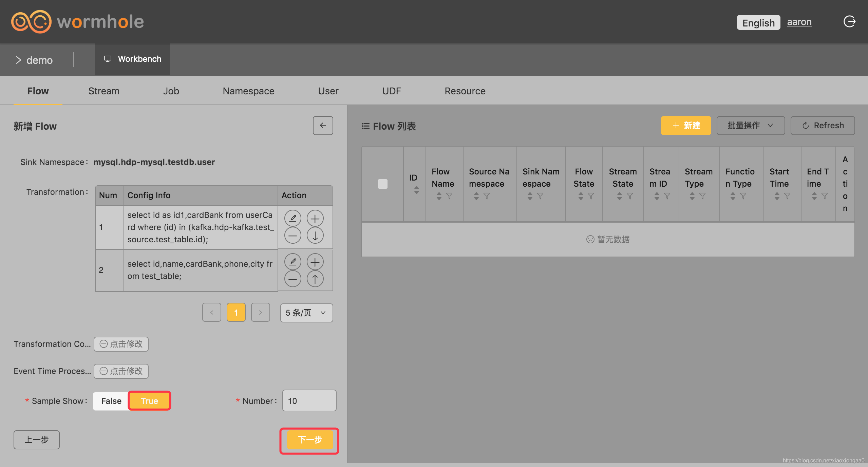The image size is (868, 467).
Task: Move transformation 1 down with the arrow icon
Action: pyautogui.click(x=315, y=235)
